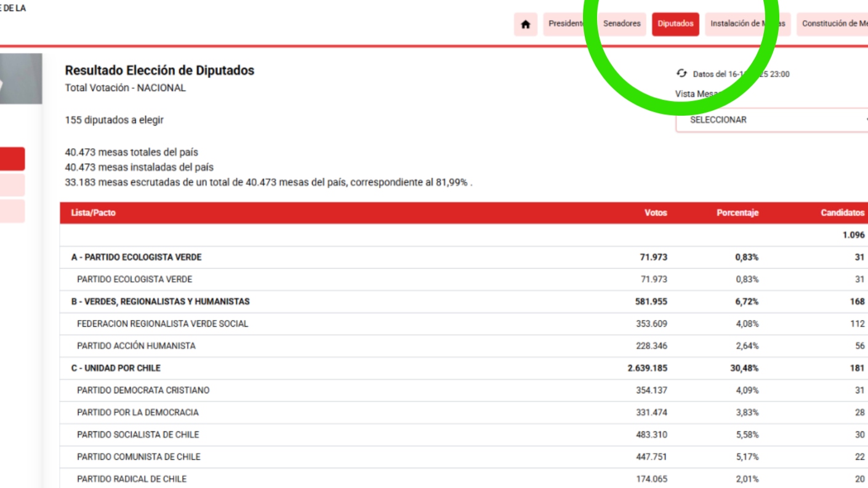Viewport: 868px width, 488px height.
Task: Select the Partido Socialista de Chile row
Action: [138, 434]
